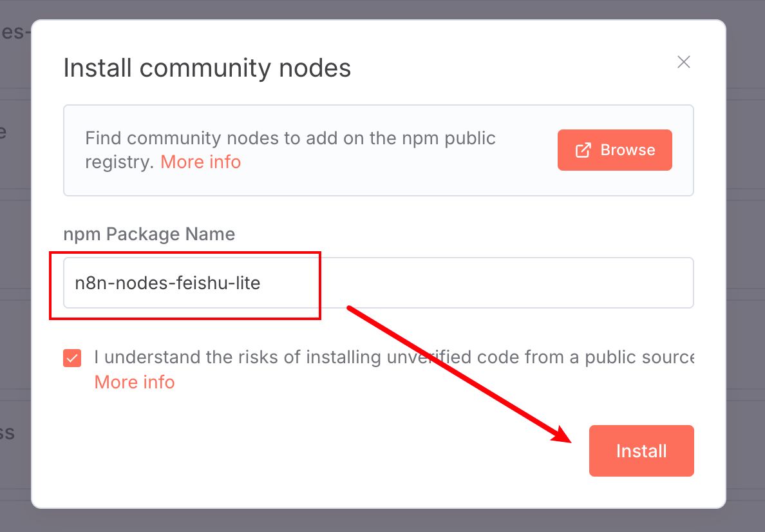The image size is (765, 532).
Task: Click the Install button
Action: pyautogui.click(x=641, y=451)
